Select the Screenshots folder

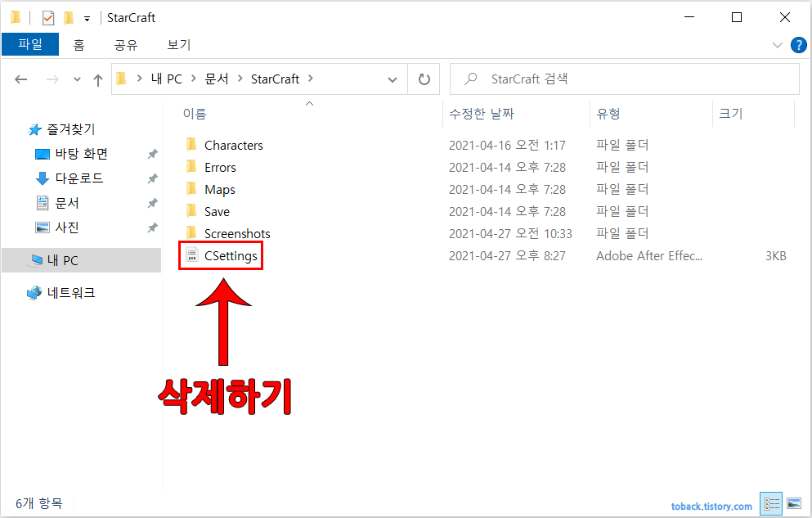coord(237,234)
